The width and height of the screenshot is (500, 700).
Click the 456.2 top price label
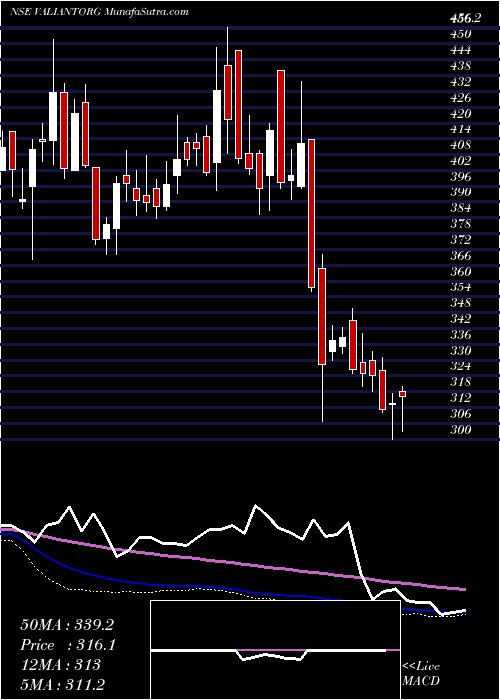pyautogui.click(x=466, y=18)
